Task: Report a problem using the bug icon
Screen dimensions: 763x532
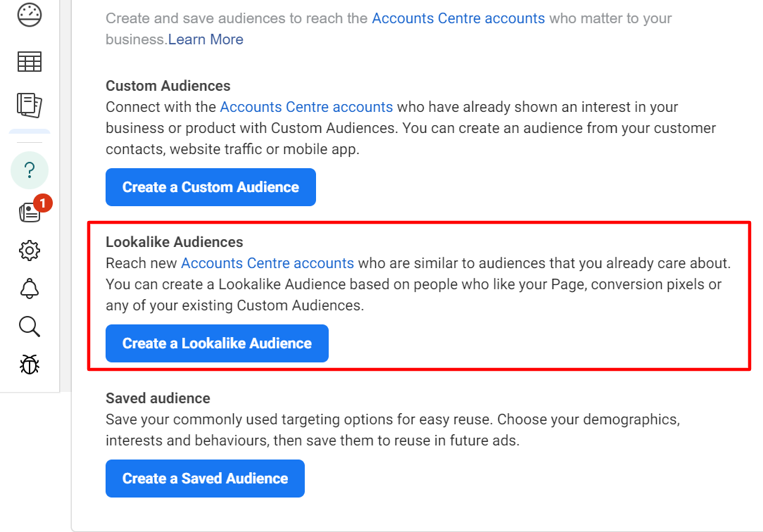Action: (29, 364)
